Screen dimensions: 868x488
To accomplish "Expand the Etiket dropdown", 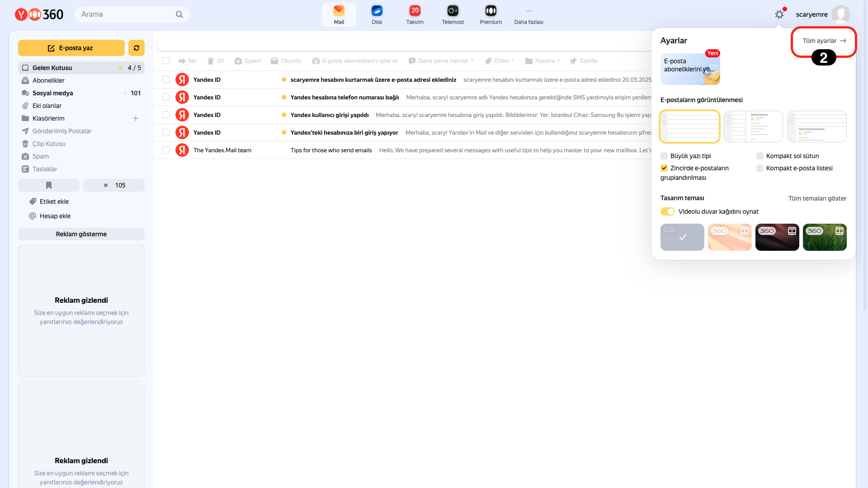I will 513,61.
